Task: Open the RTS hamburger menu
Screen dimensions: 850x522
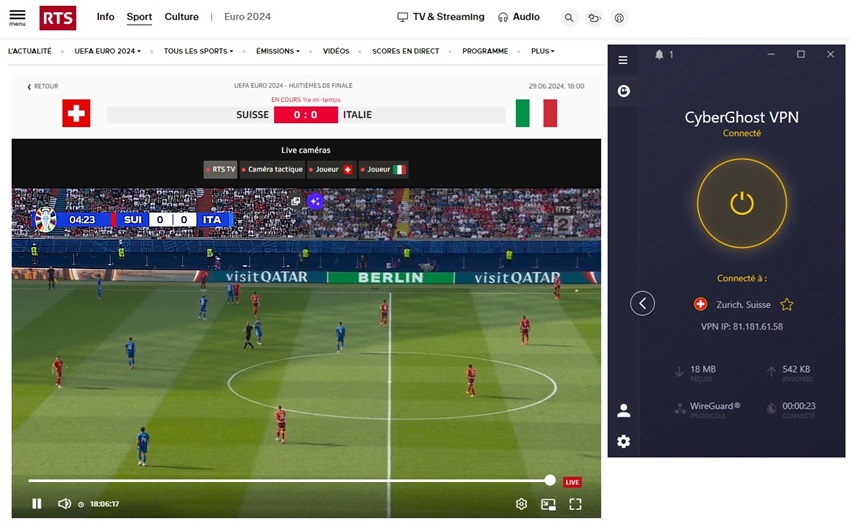Action: coord(17,17)
